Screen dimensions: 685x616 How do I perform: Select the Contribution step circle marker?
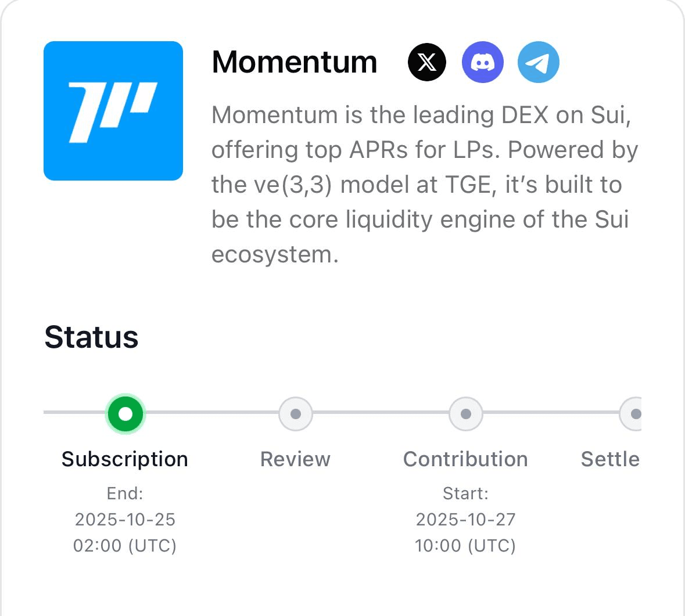[x=465, y=414]
